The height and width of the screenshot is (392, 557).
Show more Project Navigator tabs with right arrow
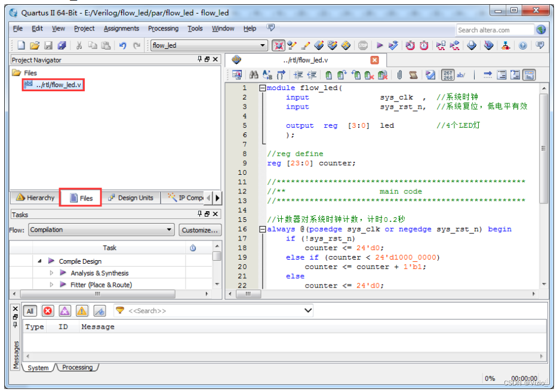coord(217,197)
